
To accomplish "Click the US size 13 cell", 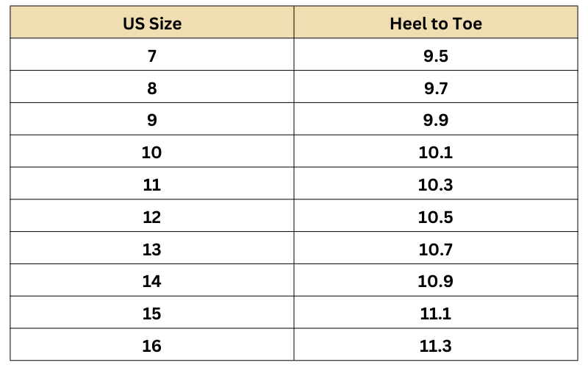I will click(151, 249).
